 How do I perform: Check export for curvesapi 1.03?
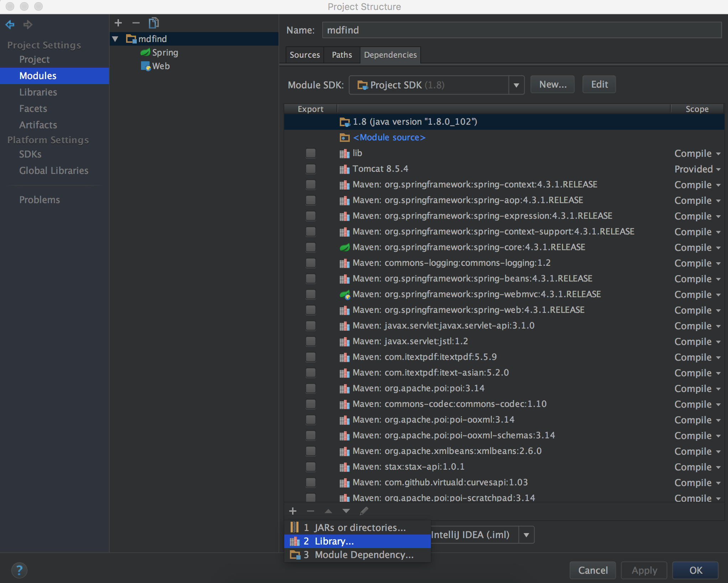(311, 483)
